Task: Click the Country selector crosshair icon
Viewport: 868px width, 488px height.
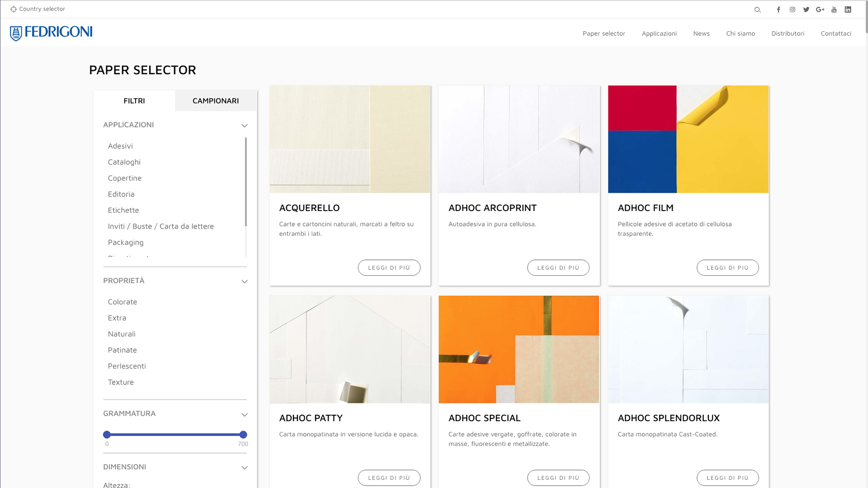Action: (14, 9)
